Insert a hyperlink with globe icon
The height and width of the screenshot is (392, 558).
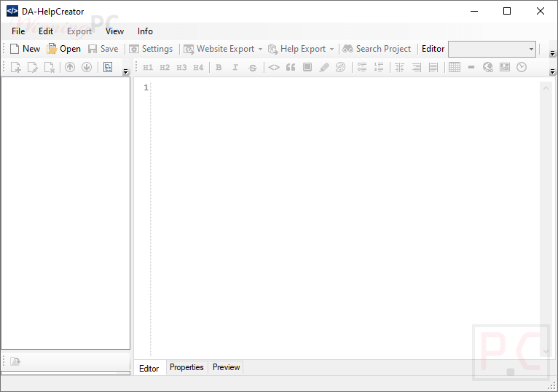coord(488,67)
